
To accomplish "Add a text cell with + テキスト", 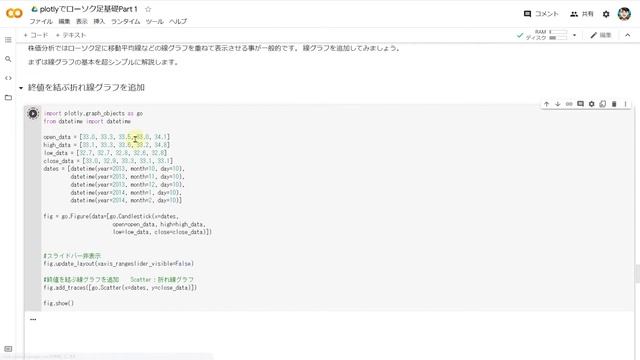I will tap(71, 35).
